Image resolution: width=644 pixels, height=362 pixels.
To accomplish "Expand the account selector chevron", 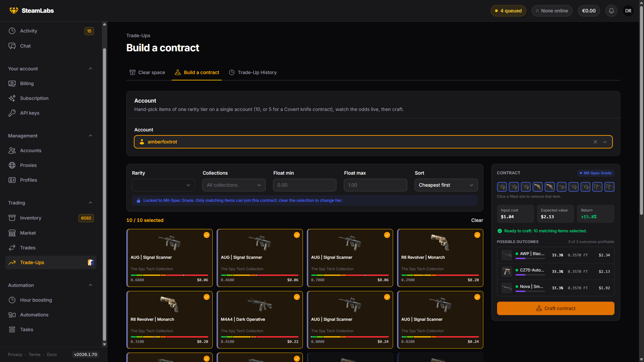I will click(605, 142).
